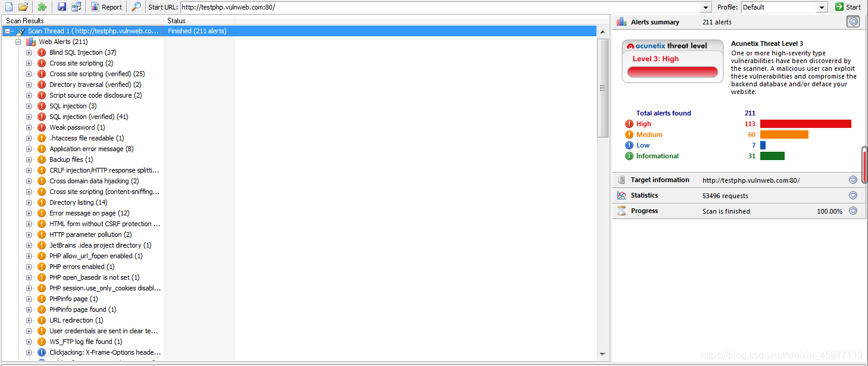The width and height of the screenshot is (868, 366).
Task: Generate a Report from the toolbar
Action: (107, 7)
